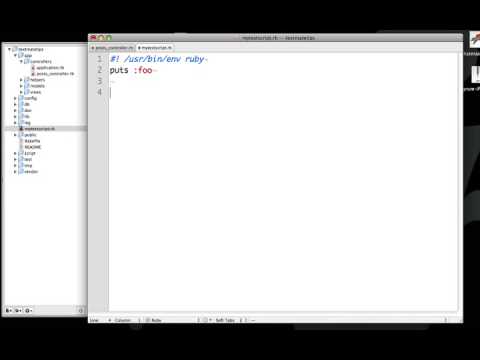
Task: Select the lib folder icon
Action: point(21,116)
